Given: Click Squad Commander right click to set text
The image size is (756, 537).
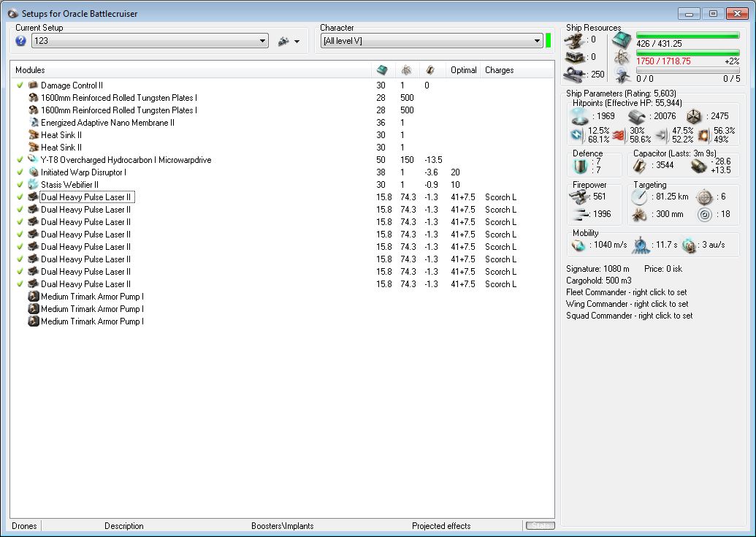Looking at the screenshot, I should (629, 316).
